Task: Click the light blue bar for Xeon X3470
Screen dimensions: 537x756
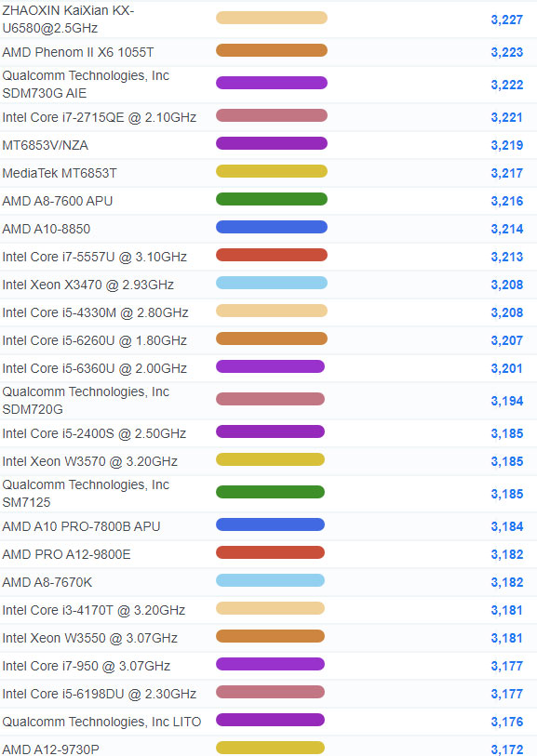Action: point(272,283)
